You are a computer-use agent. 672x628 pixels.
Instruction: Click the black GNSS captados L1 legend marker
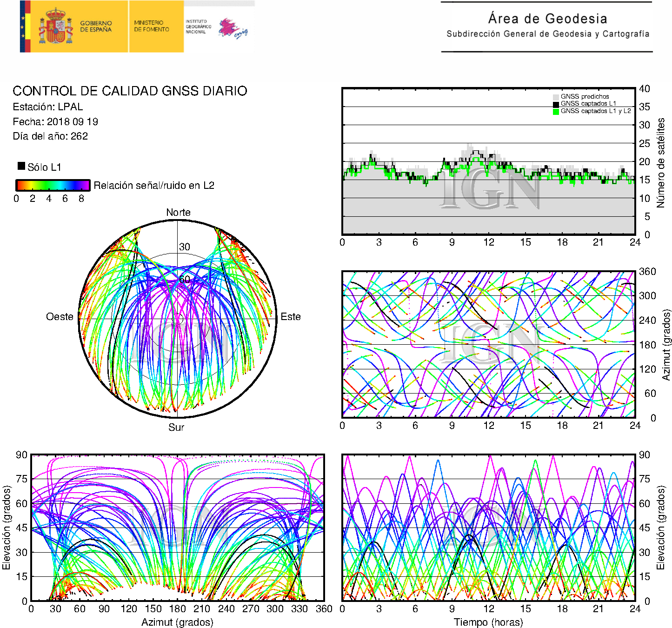coord(556,104)
